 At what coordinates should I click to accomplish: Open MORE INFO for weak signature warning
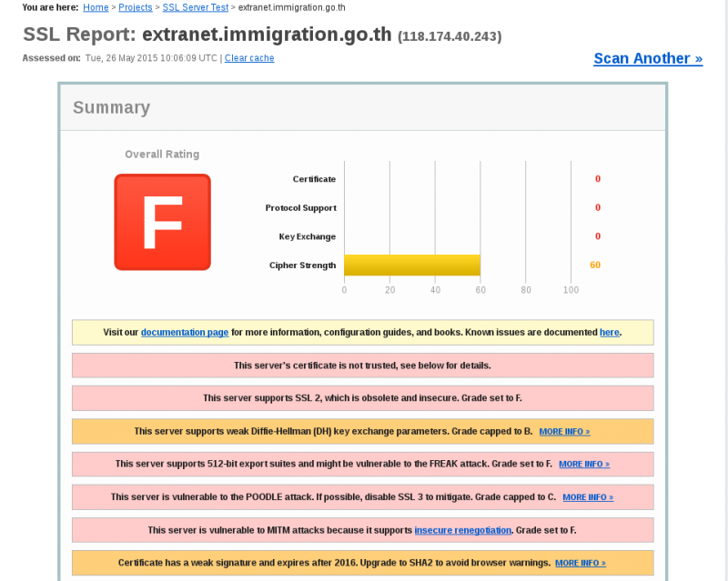pyautogui.click(x=580, y=563)
